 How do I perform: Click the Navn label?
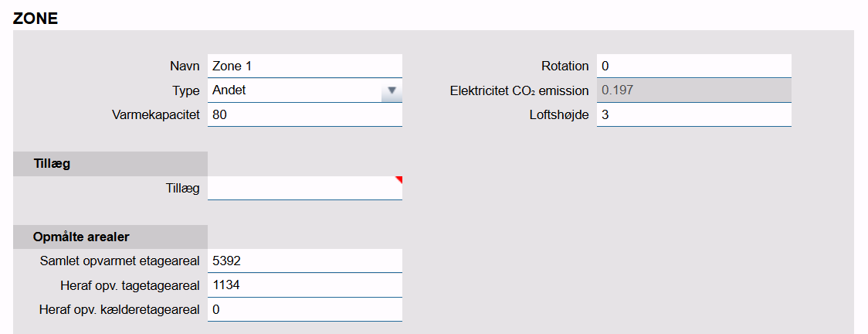click(x=185, y=66)
